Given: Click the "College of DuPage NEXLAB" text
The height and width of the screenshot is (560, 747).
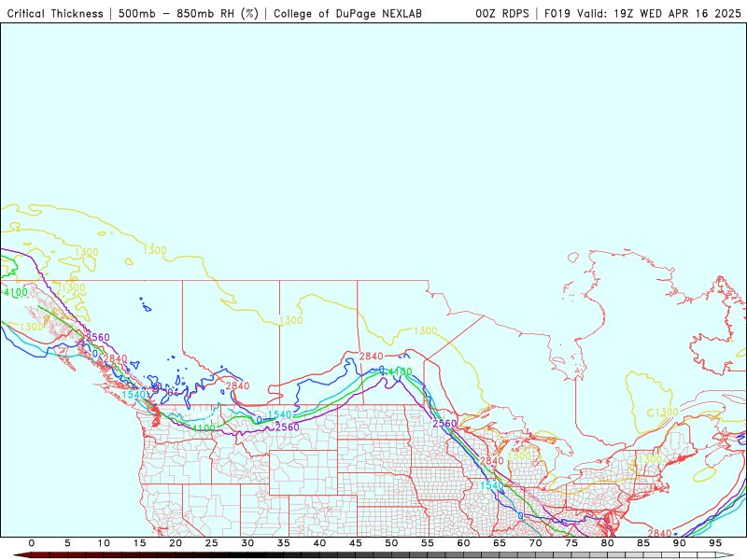Looking at the screenshot, I should click(x=347, y=13).
